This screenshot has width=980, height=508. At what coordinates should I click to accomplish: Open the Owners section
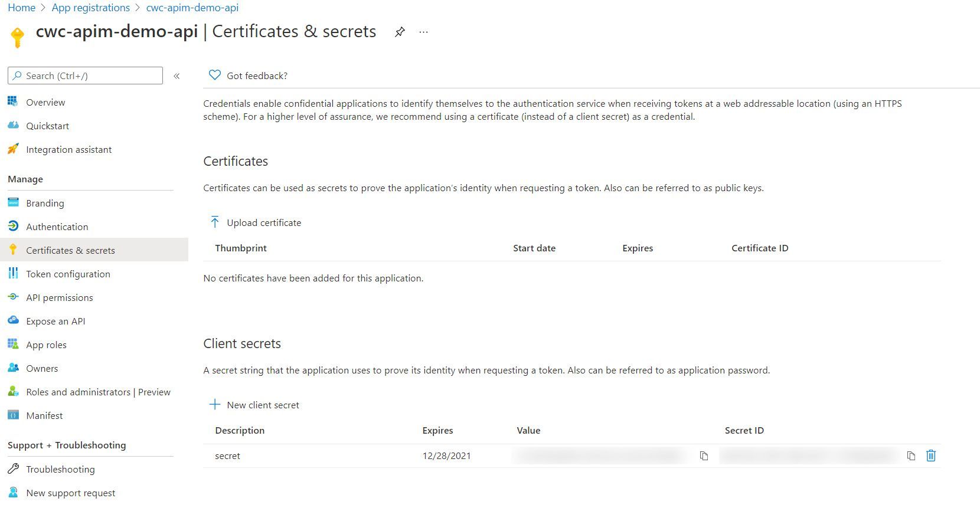(x=42, y=368)
